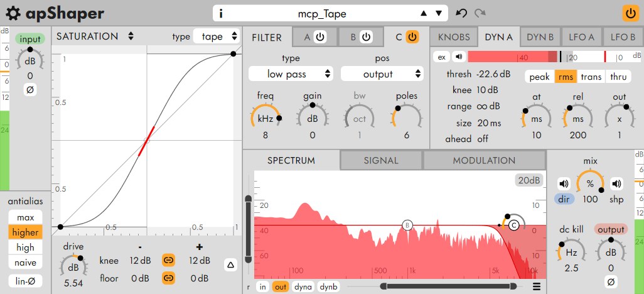This screenshot has width=644, height=294.
Task: Click the undo arrow icon
Action: click(x=461, y=13)
